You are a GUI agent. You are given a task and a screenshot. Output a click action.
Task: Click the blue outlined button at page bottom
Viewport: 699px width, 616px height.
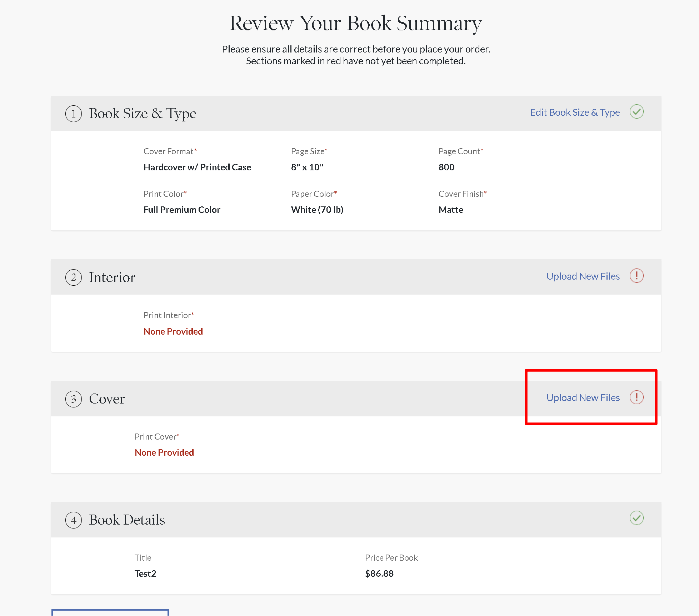(110, 612)
